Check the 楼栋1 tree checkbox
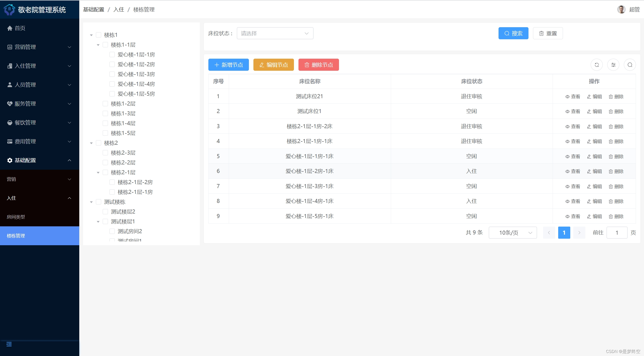This screenshot has width=644, height=356. (x=99, y=35)
